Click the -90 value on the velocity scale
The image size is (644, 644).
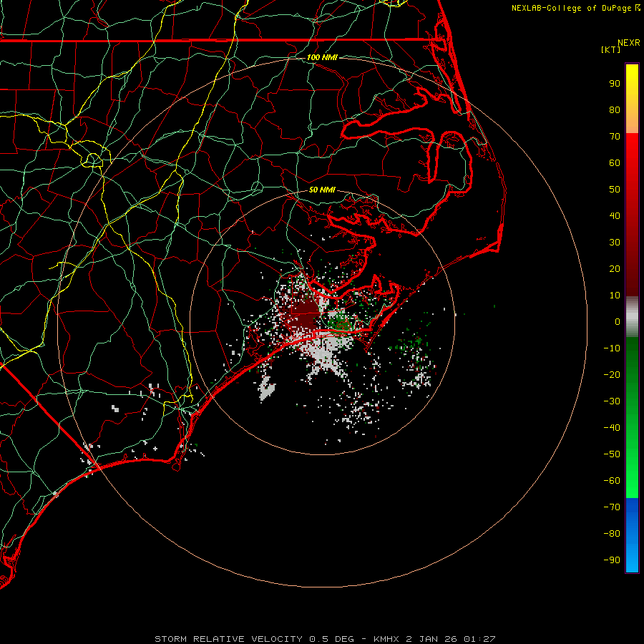point(612,560)
